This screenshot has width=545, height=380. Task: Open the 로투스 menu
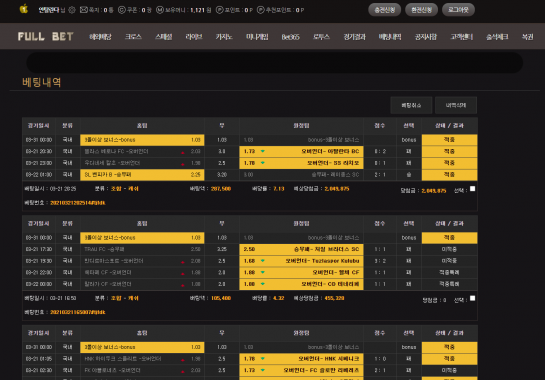(321, 37)
